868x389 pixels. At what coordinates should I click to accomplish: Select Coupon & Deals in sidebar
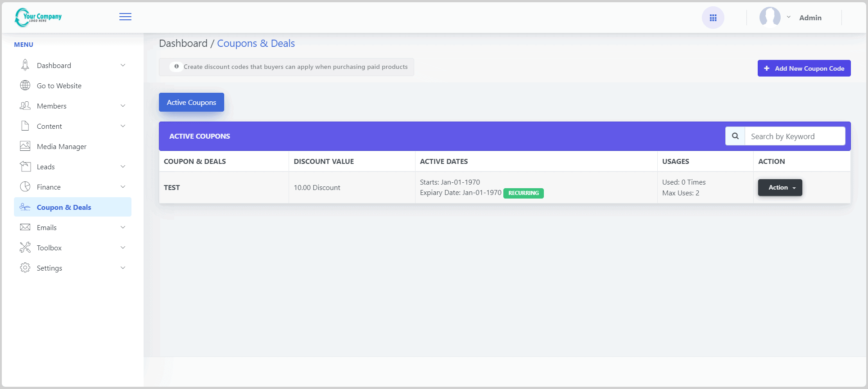64,207
